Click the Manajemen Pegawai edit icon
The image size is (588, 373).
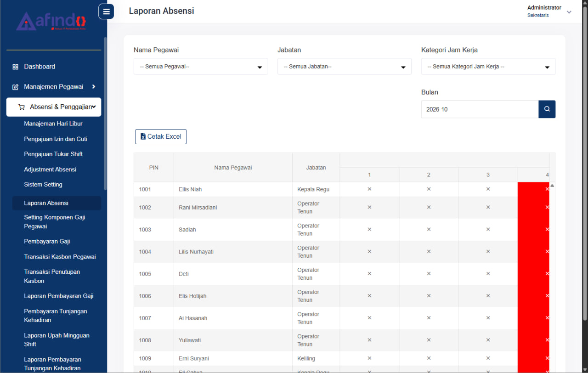(15, 87)
